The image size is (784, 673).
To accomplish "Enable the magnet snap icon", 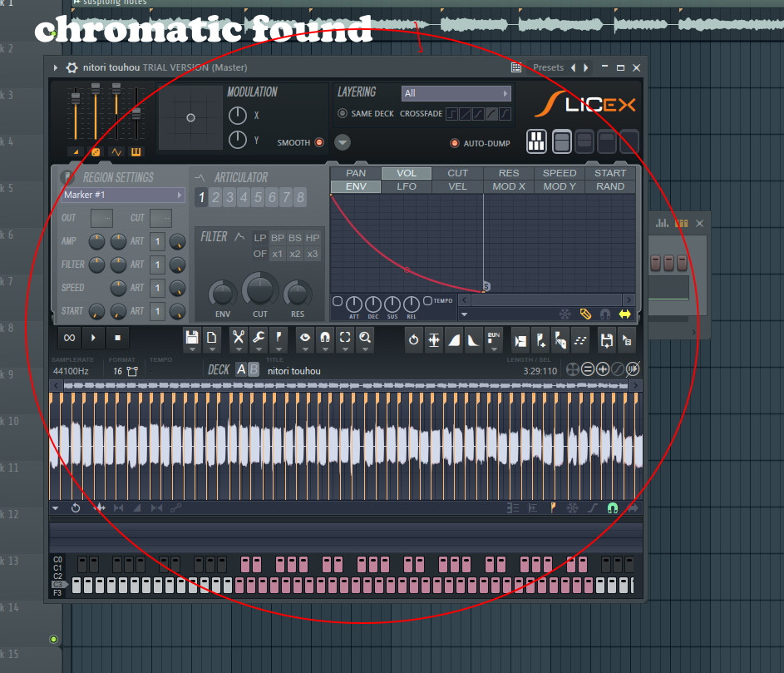I will [324, 338].
